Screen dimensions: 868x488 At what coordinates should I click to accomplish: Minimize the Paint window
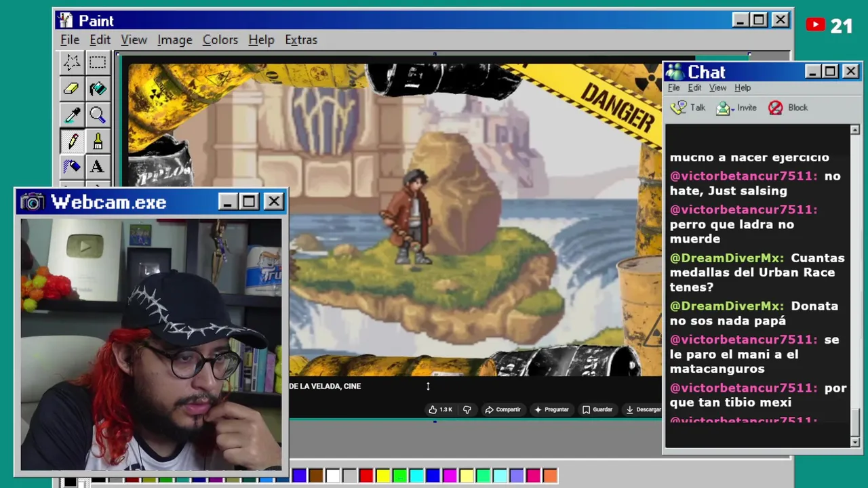point(740,20)
